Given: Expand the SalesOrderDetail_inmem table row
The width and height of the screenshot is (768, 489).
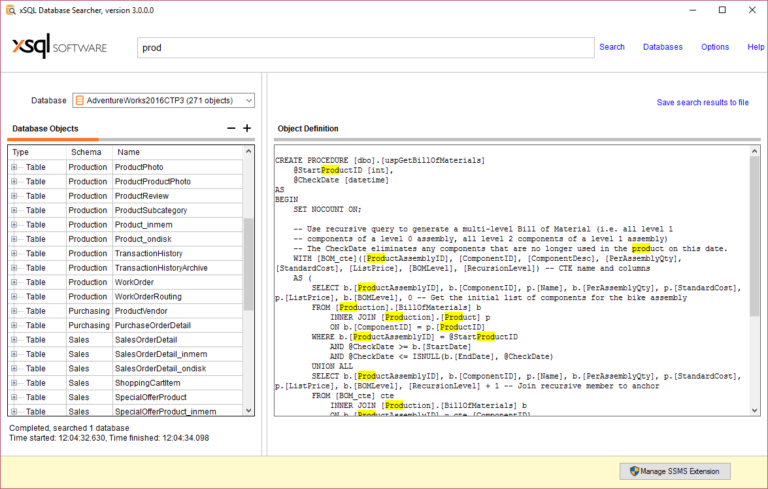Looking at the screenshot, I should coord(14,354).
